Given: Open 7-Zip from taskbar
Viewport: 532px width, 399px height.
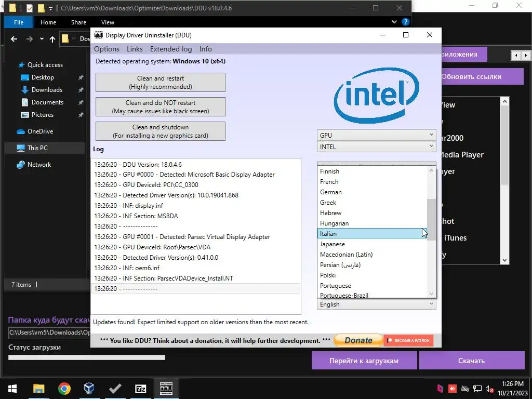Looking at the screenshot, I should coord(140,389).
